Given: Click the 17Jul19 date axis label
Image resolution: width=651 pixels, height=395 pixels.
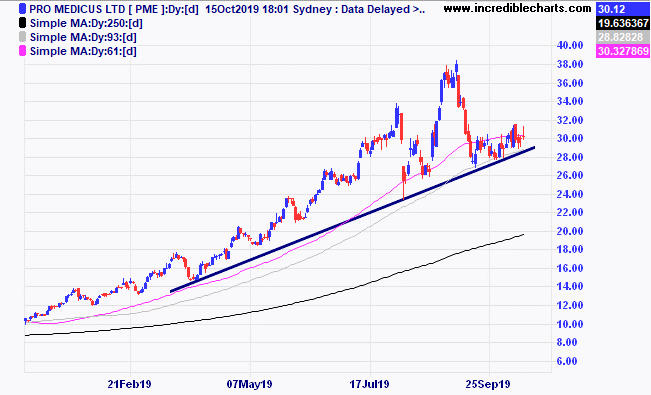Looking at the screenshot, I should [370, 384].
